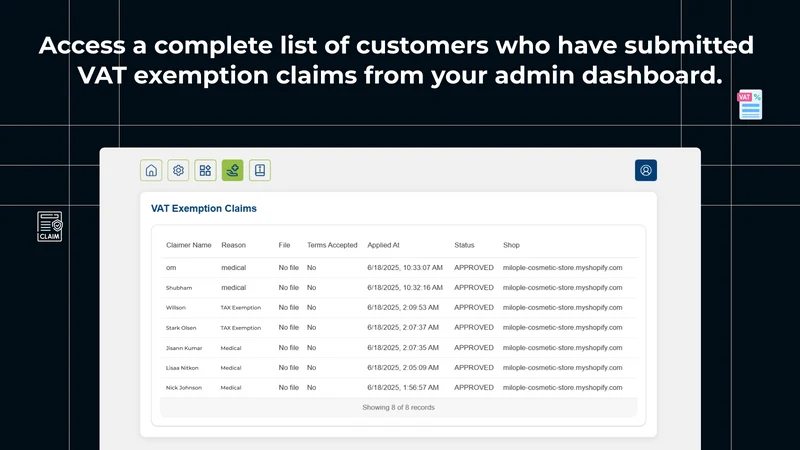Click 'Showing 8 of 8 records' footer

point(398,408)
